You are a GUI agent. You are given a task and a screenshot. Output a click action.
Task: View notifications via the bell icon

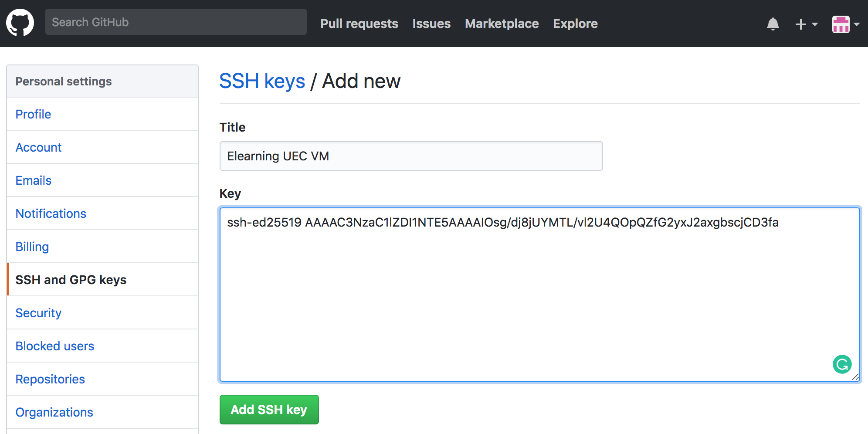(x=773, y=24)
